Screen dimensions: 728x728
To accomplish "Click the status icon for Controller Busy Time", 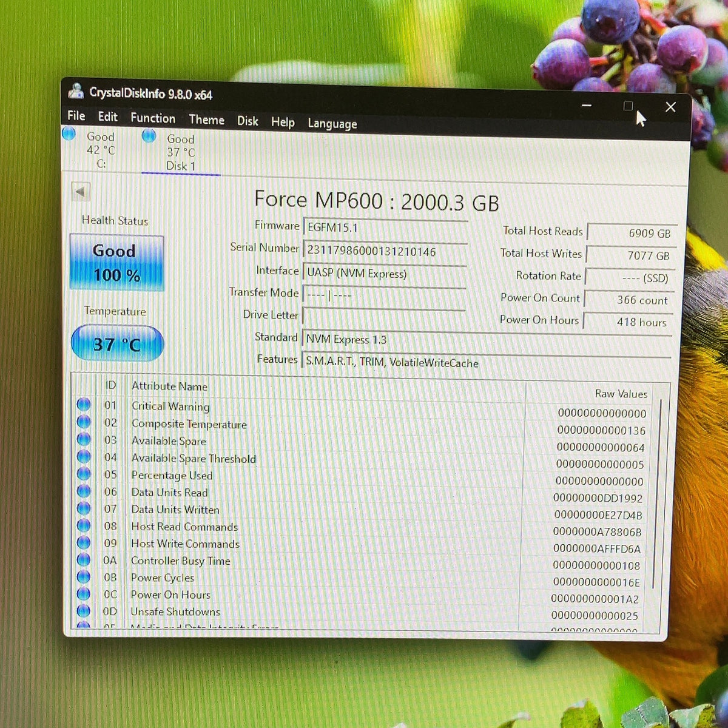I will coord(84,559).
